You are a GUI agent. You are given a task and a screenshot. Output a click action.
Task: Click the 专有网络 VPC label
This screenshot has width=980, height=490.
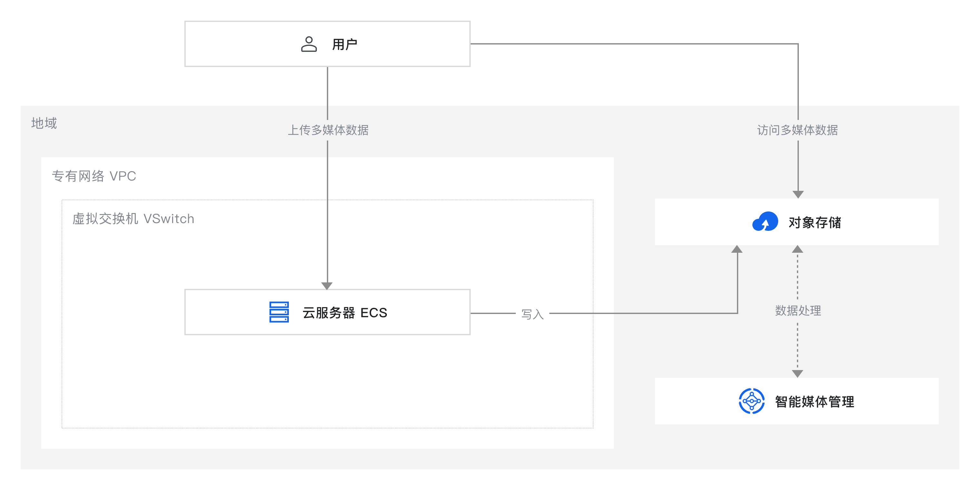(94, 176)
